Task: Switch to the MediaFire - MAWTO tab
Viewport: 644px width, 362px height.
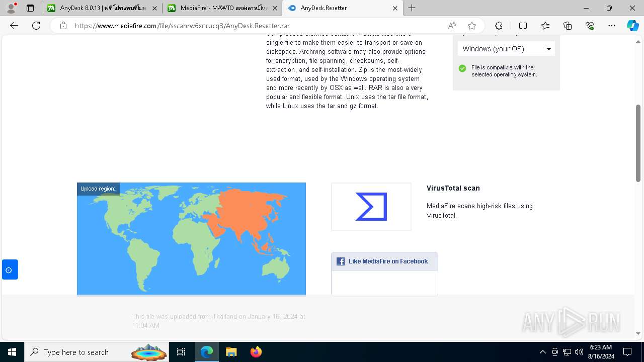Action: (x=221, y=8)
